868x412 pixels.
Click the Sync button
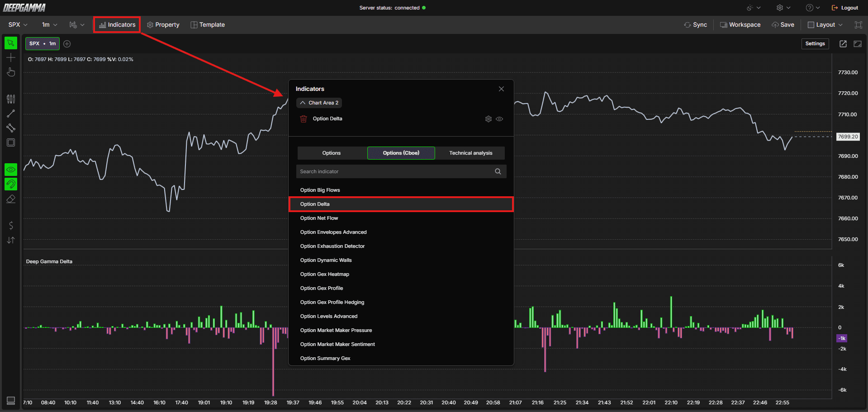696,25
